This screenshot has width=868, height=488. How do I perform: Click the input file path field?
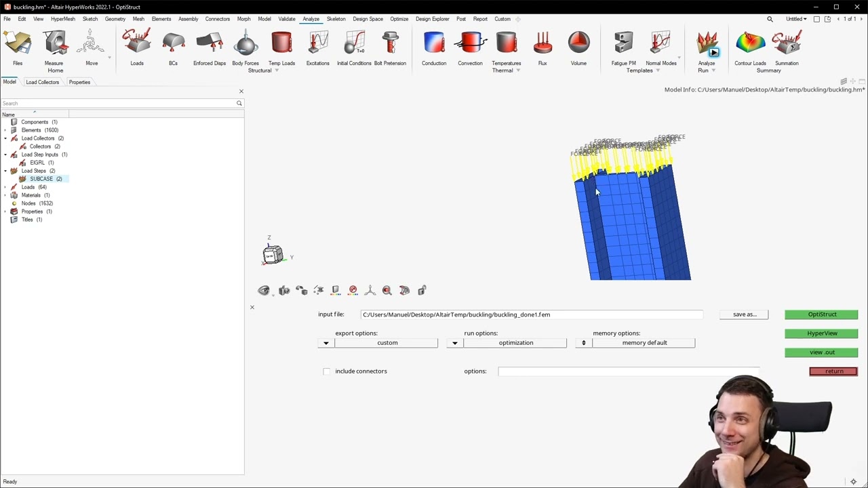[x=532, y=314]
